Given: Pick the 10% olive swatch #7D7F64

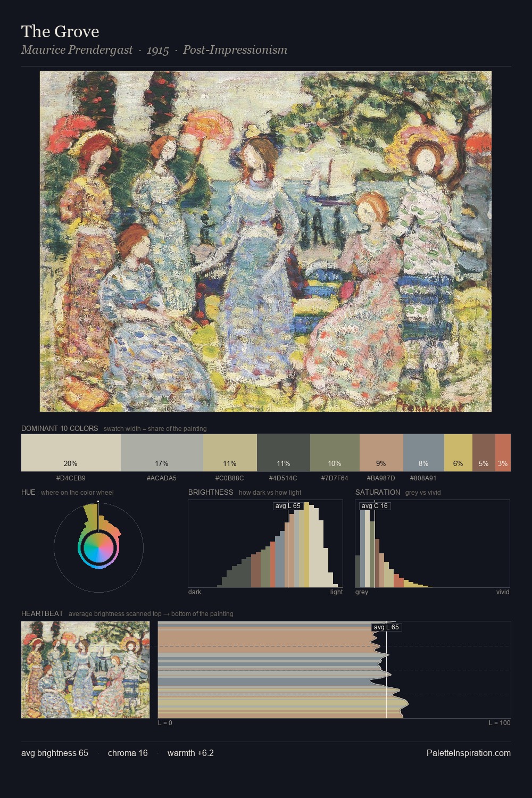Looking at the screenshot, I should (335, 453).
